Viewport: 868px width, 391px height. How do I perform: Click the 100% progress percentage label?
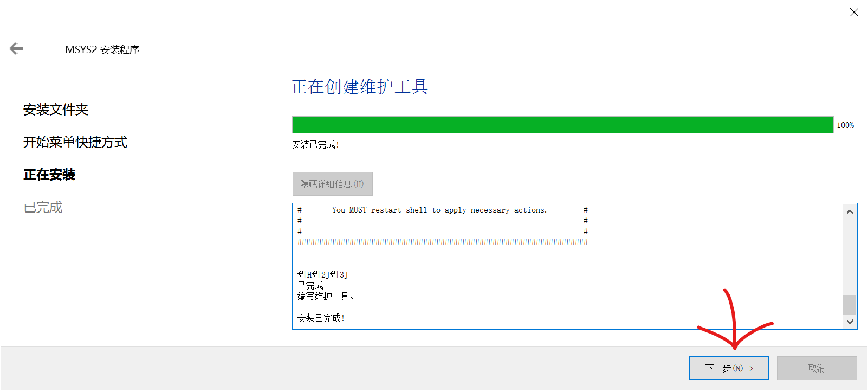click(x=845, y=125)
